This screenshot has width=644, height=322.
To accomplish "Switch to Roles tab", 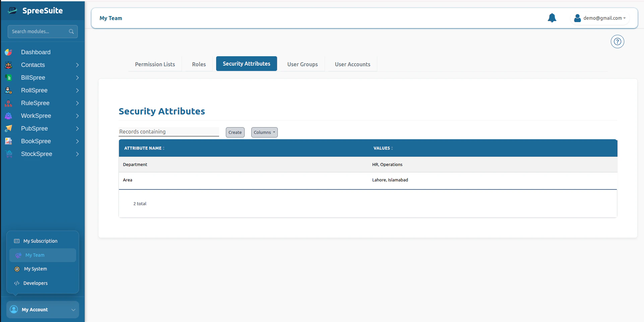I will 199,64.
